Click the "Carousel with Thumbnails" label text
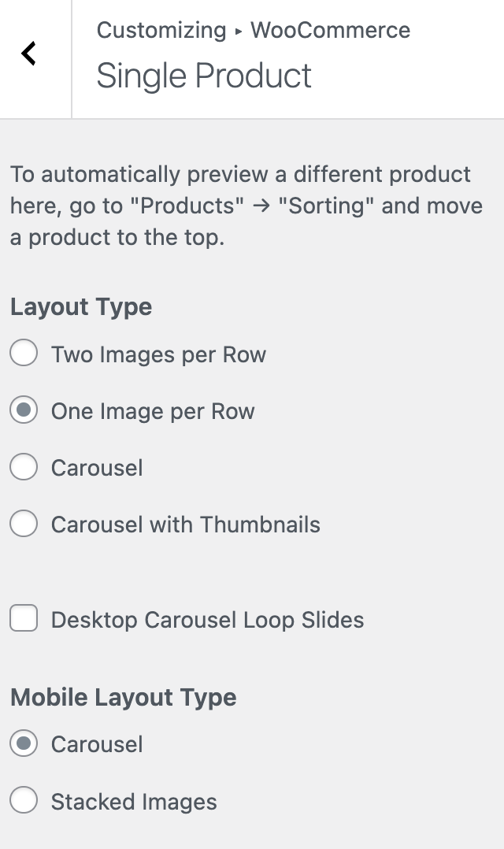Viewport: 504px width, 849px height. (x=185, y=525)
